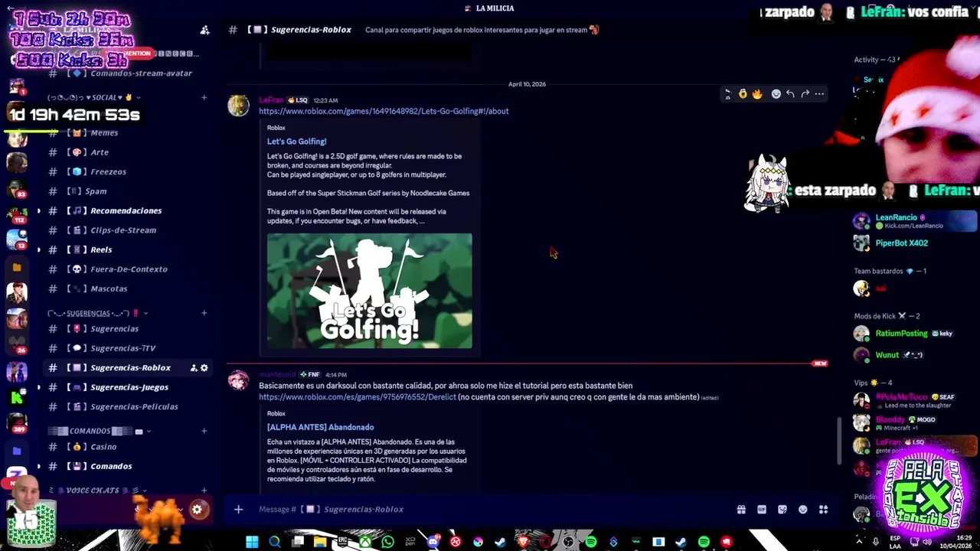Viewport: 980px width, 551px height.
Task: Open the Let's Go Golfing thumbnail image
Action: (x=370, y=291)
